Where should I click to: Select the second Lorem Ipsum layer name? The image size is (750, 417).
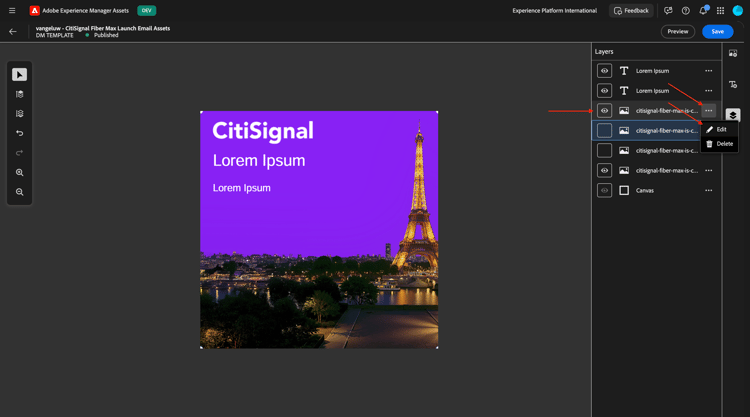pyautogui.click(x=652, y=91)
